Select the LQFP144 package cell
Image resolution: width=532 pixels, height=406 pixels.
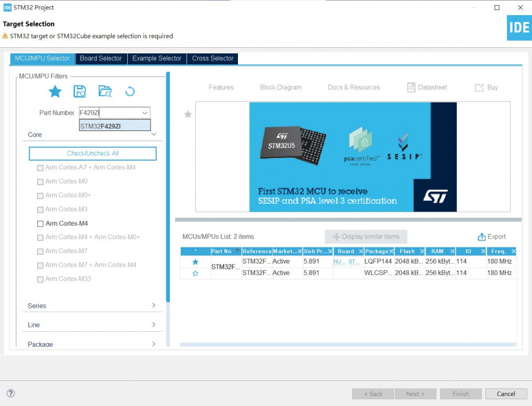(378, 261)
